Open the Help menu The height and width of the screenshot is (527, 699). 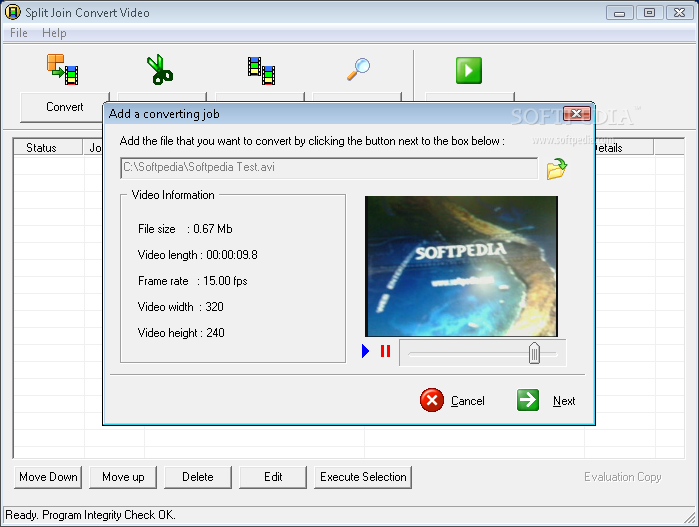pos(54,33)
